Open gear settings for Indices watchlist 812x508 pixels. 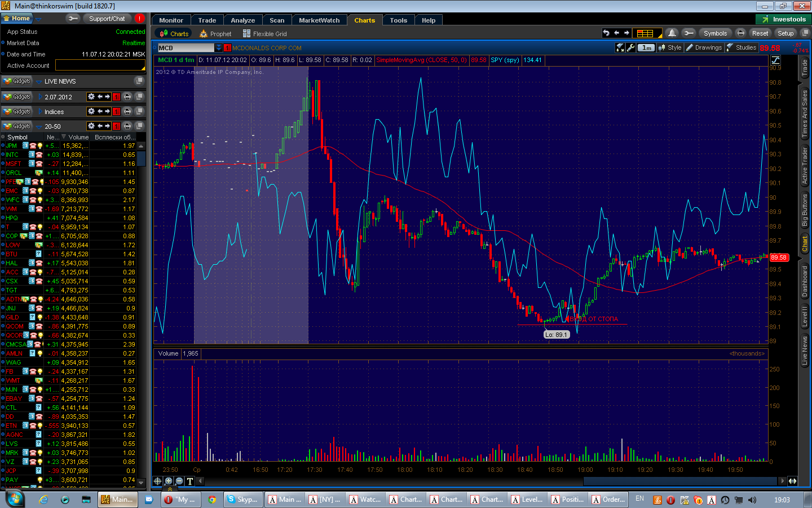point(91,111)
